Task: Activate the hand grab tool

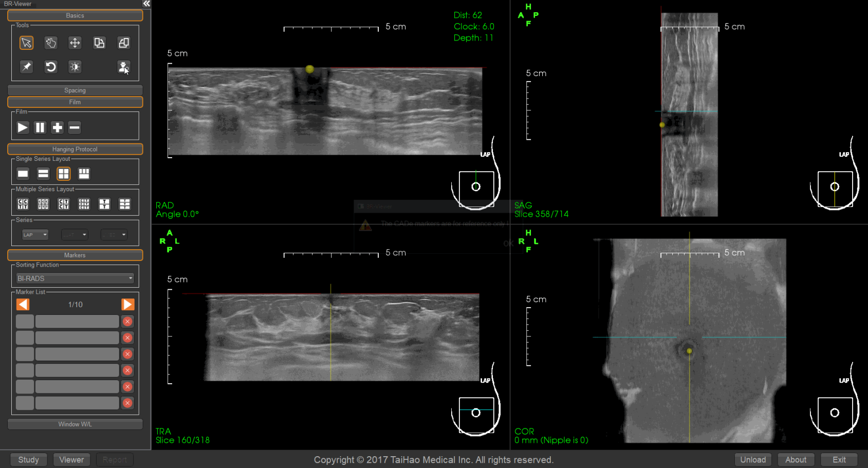Action: [x=50, y=43]
